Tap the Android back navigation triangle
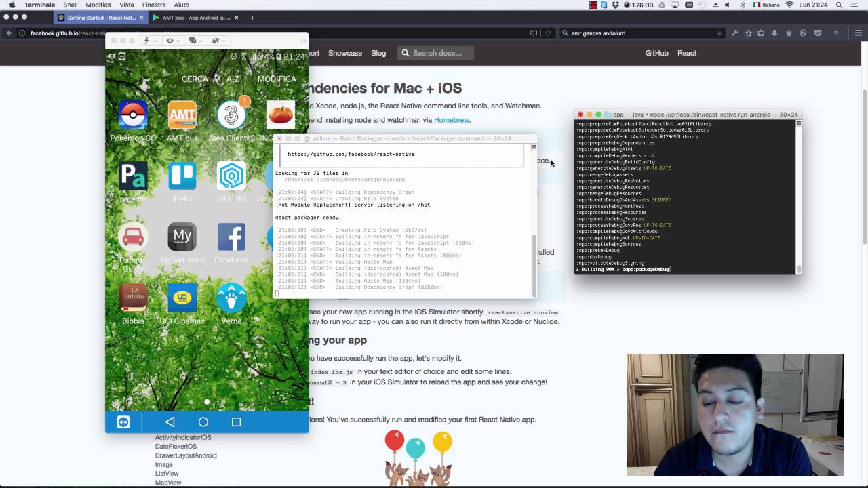This screenshot has width=868, height=488. (x=170, y=422)
